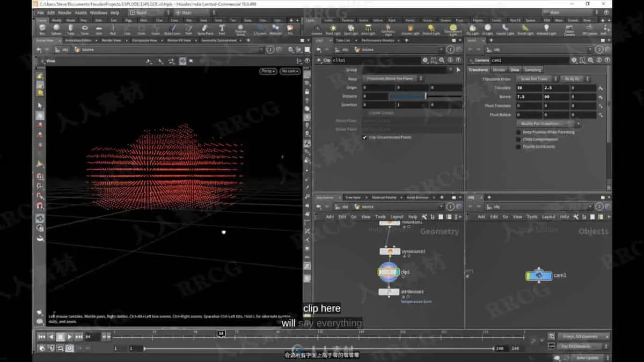Image resolution: width=644 pixels, height=362 pixels.
Task: Jump to the last frame
Action: click(79, 336)
